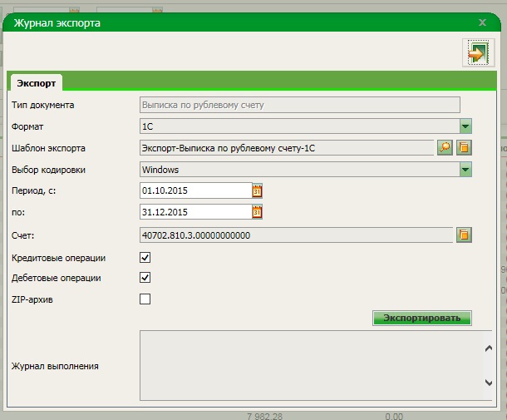Select the Экспорт tab
Image resolution: width=507 pixels, height=420 pixels.
tap(37, 83)
